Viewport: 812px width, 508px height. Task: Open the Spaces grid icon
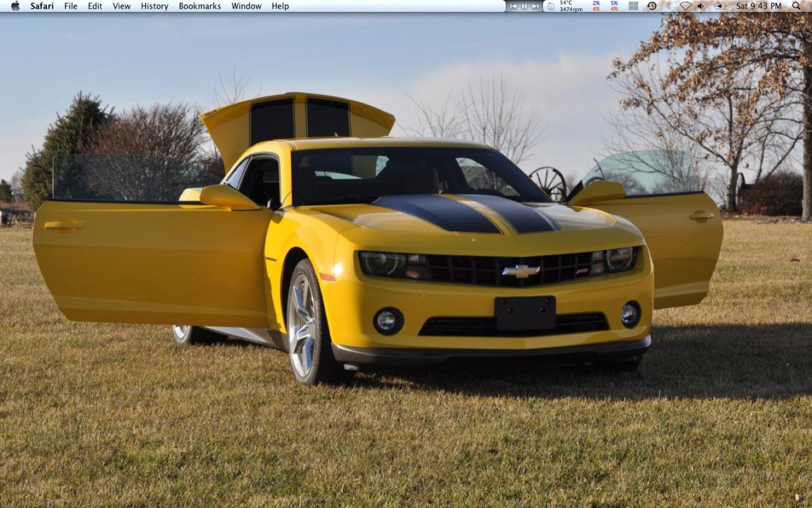click(633, 6)
